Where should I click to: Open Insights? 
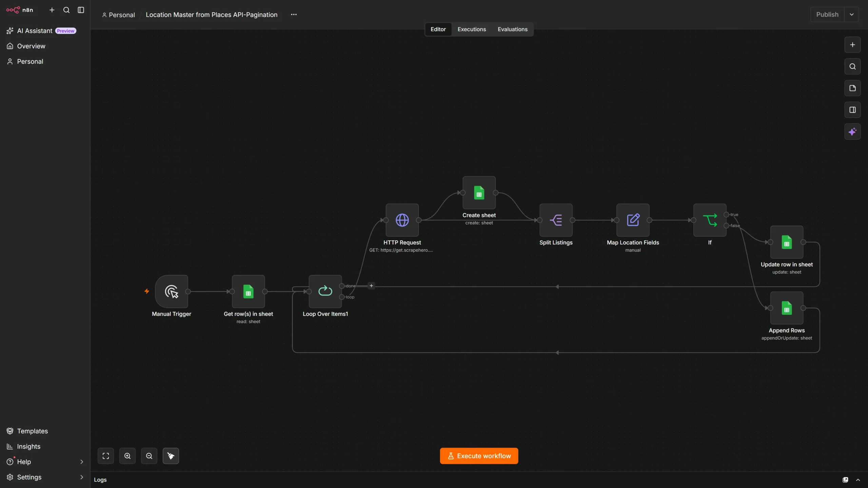[29, 447]
